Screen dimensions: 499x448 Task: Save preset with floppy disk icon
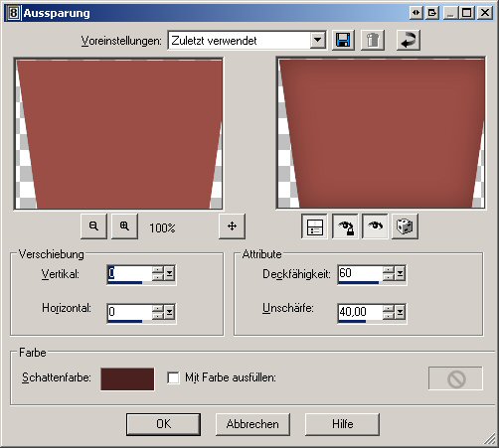343,41
